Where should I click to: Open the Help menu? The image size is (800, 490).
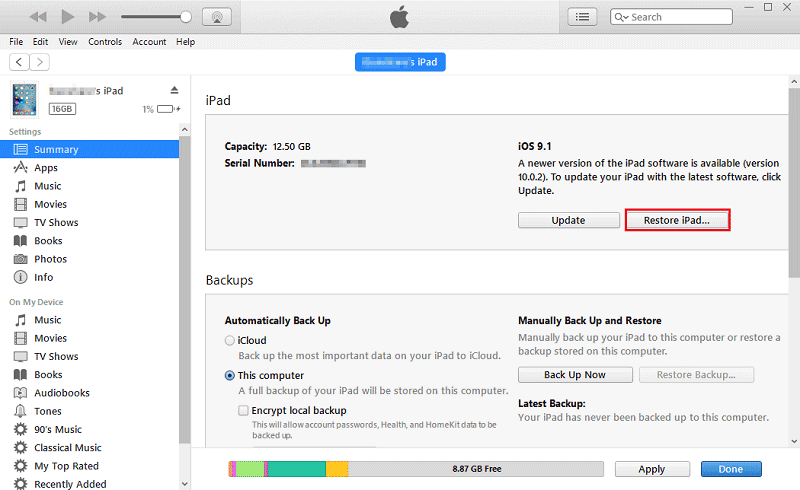186,42
